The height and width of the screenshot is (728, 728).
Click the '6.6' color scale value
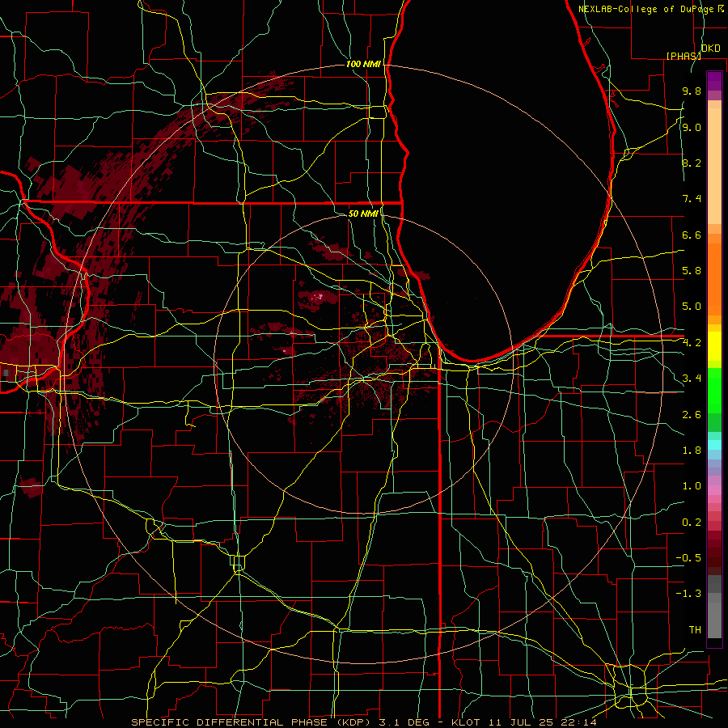click(x=692, y=235)
